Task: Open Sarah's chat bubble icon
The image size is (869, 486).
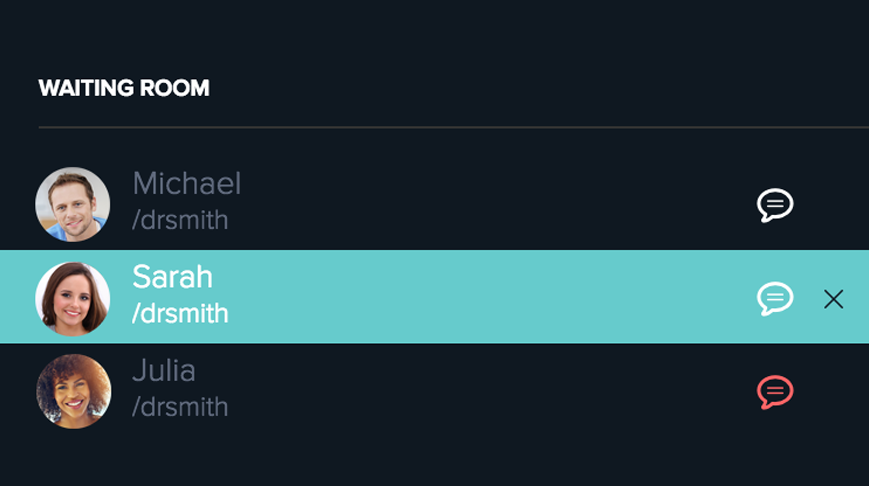Action: pos(775,298)
